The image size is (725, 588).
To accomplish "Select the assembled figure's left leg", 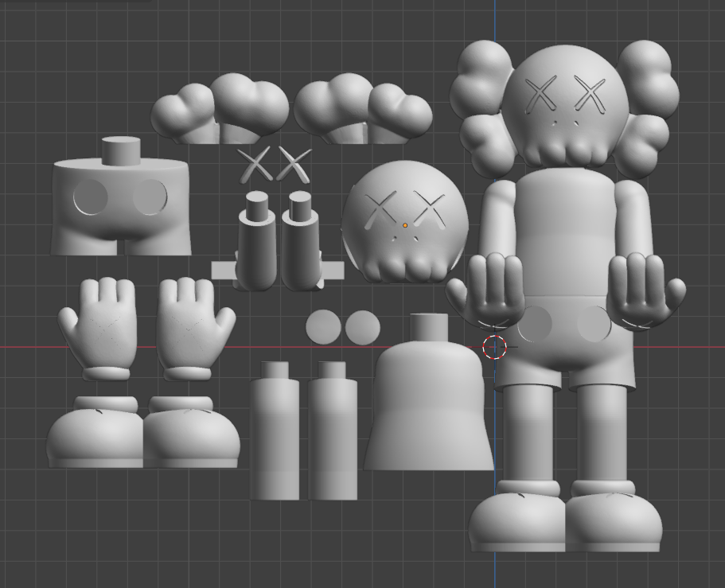I will pyautogui.click(x=528, y=432).
